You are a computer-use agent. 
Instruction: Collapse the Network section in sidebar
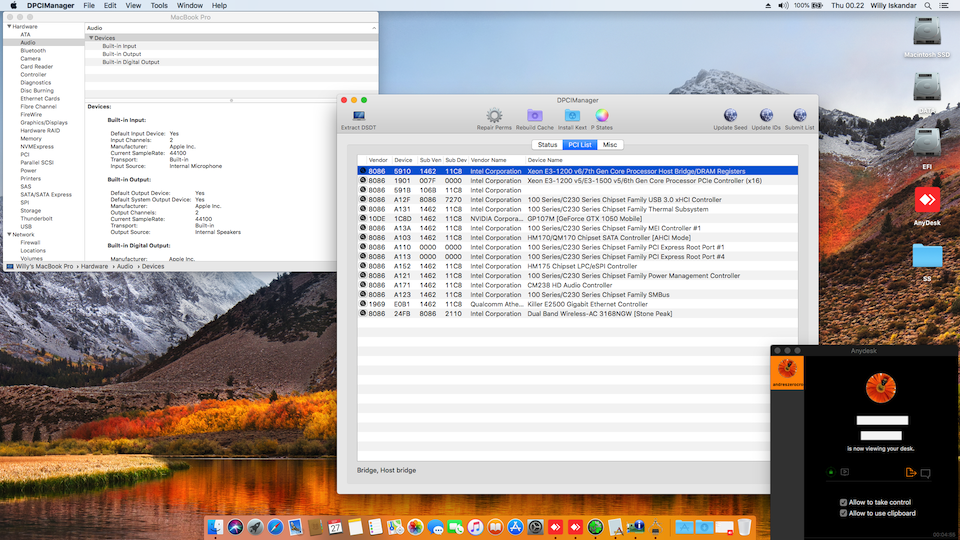[x=8, y=234]
